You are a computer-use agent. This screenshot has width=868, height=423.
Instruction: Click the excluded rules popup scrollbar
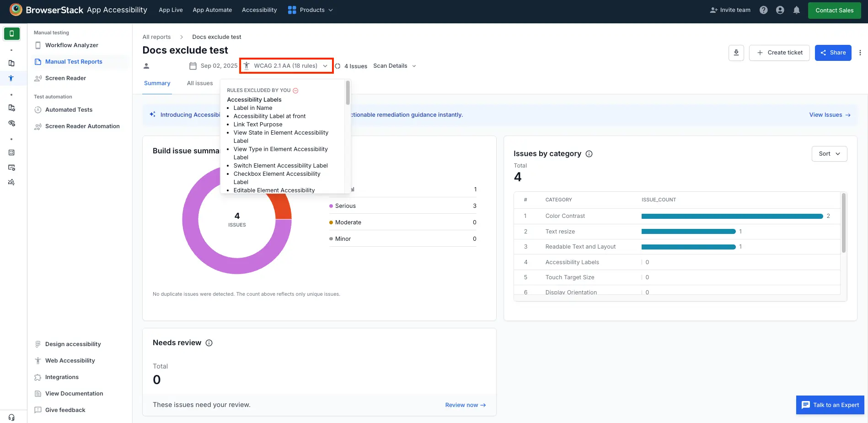coord(348,93)
